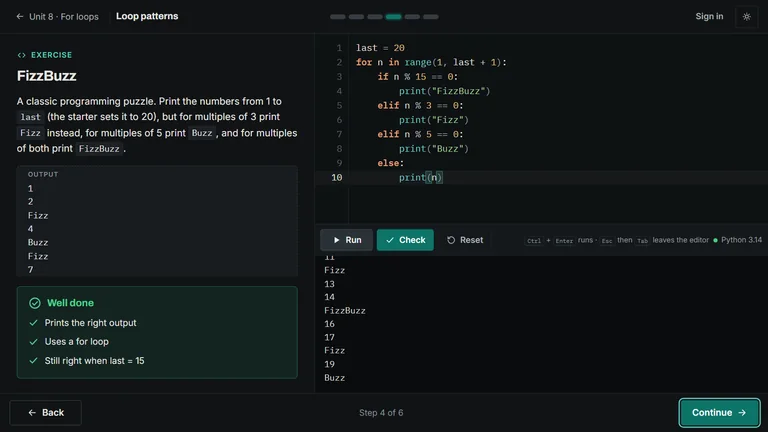Click the tick beside 'Prints the right output'
Screen dimensions: 768x432
pyautogui.click(x=33, y=323)
